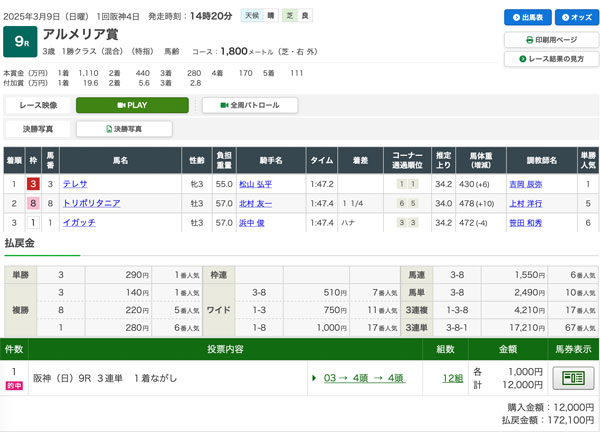Open horse トリポリタニア details
Image resolution: width=600 pixels, height=432 pixels.
[91, 203]
